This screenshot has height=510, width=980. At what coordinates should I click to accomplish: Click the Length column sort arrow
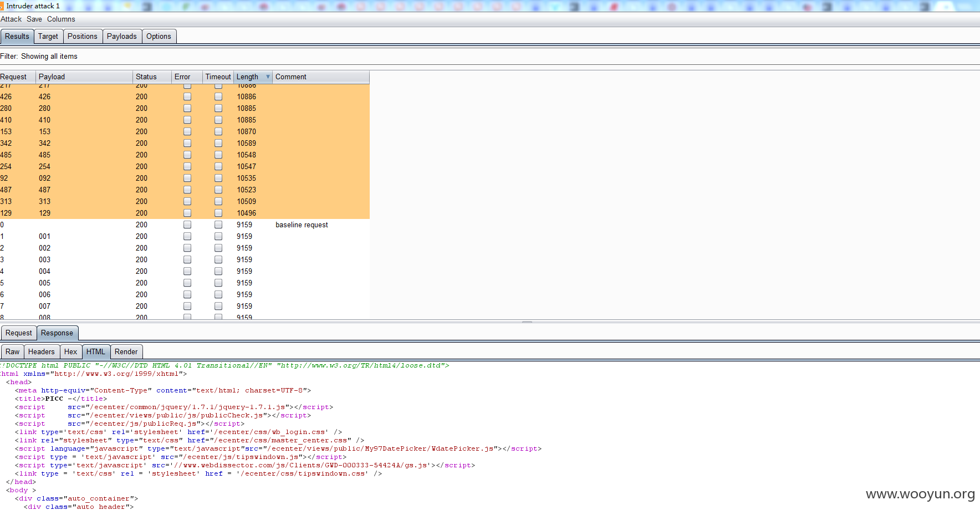[x=268, y=77]
